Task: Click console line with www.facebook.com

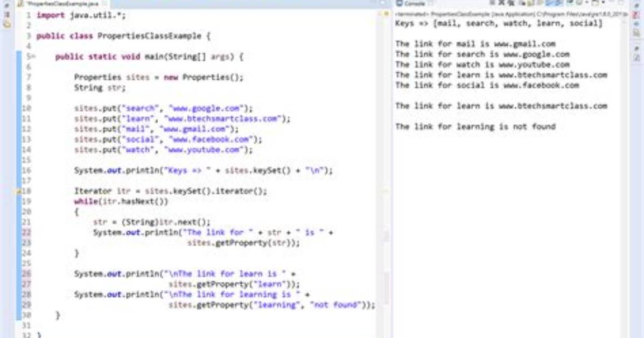Action: [487, 86]
